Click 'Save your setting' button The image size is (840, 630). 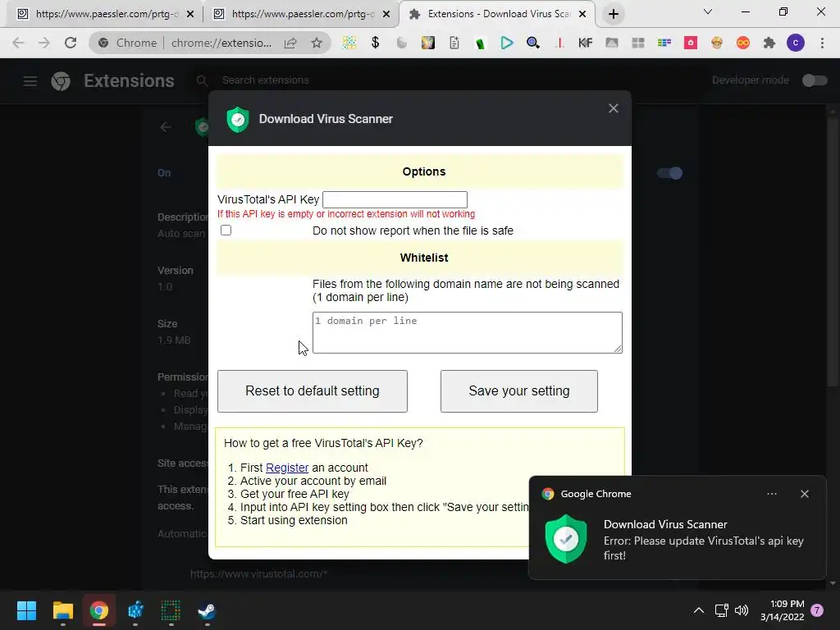(x=519, y=391)
